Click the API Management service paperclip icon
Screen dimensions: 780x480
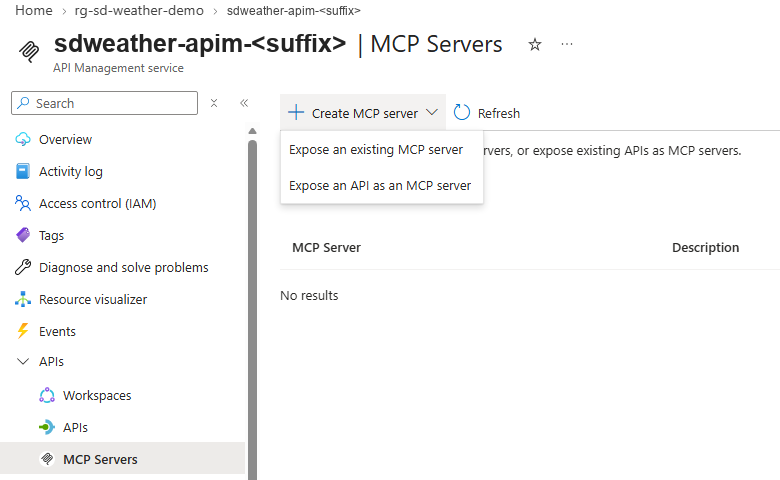[x=29, y=51]
